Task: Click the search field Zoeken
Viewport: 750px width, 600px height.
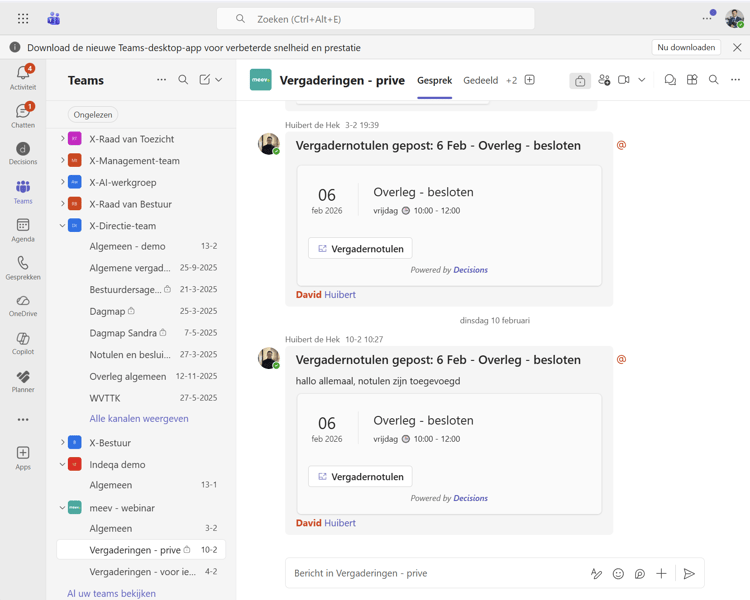Action: tap(376, 19)
